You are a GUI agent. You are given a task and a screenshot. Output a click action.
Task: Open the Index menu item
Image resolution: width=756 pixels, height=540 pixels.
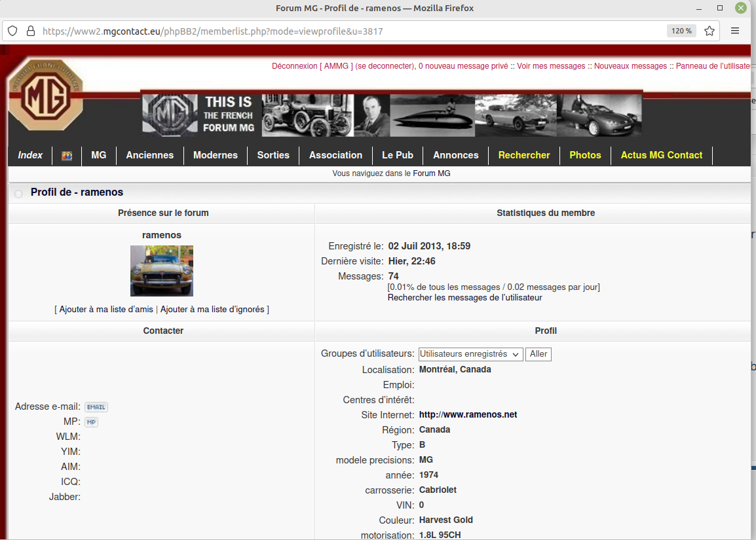tap(30, 155)
